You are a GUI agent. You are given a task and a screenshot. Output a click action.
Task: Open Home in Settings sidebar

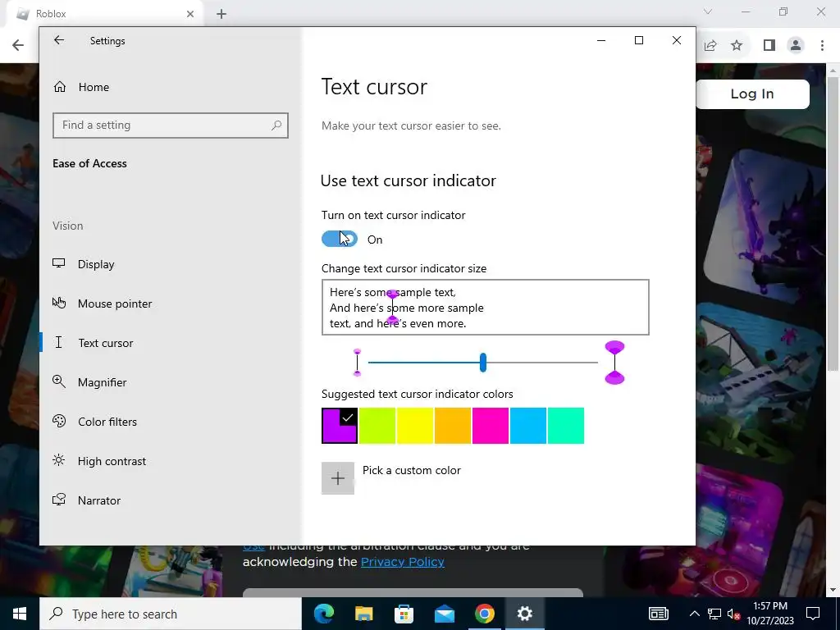tap(81, 87)
